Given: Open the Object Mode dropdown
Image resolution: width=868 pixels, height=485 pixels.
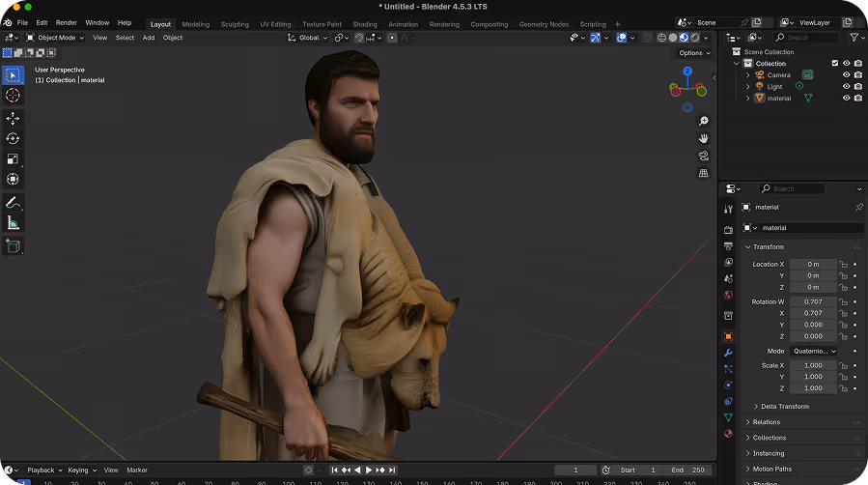Looking at the screenshot, I should (x=55, y=38).
